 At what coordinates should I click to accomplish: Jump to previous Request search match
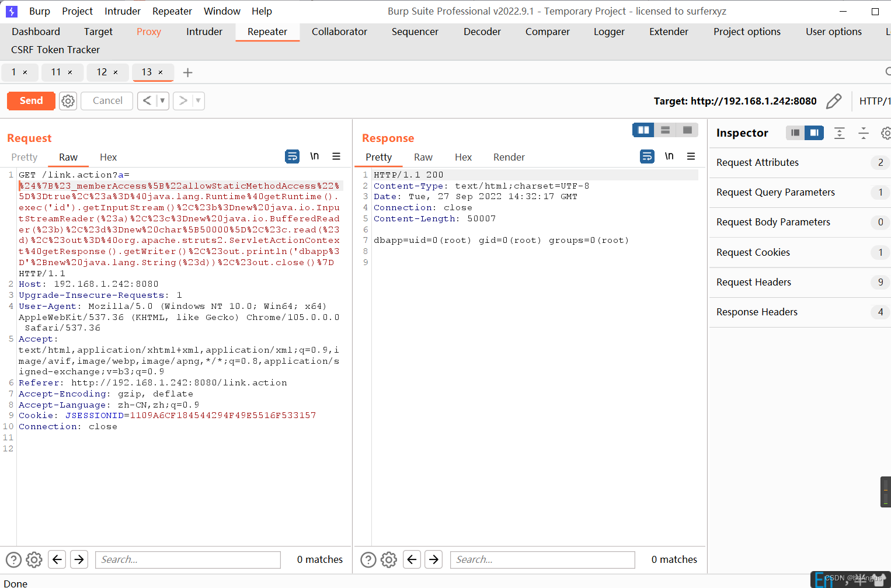click(x=57, y=559)
